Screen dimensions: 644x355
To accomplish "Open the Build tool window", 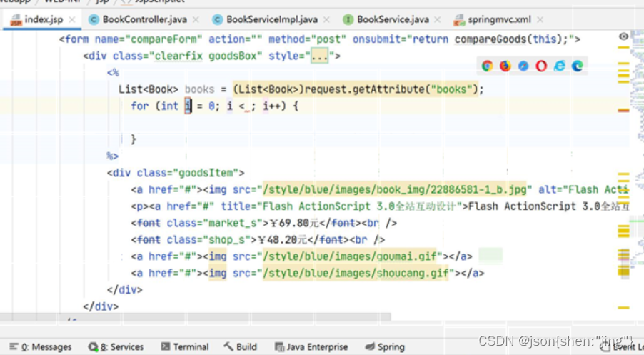I will coord(241,346).
